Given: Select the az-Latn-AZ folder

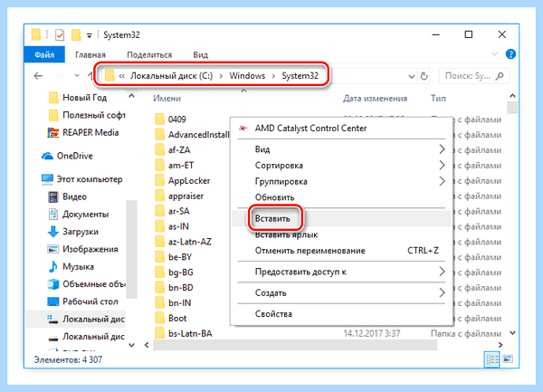Looking at the screenshot, I should pos(183,242).
